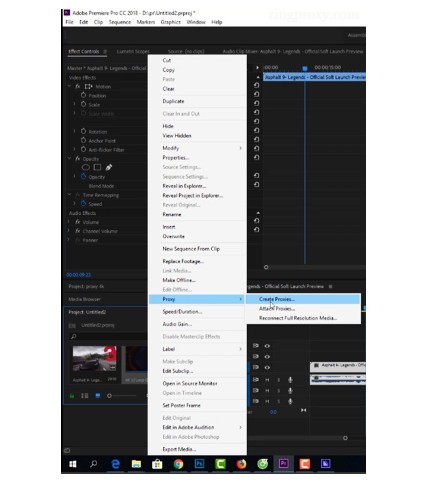Switch to the Media Browser tab
The image size is (422, 486).
(x=84, y=299)
